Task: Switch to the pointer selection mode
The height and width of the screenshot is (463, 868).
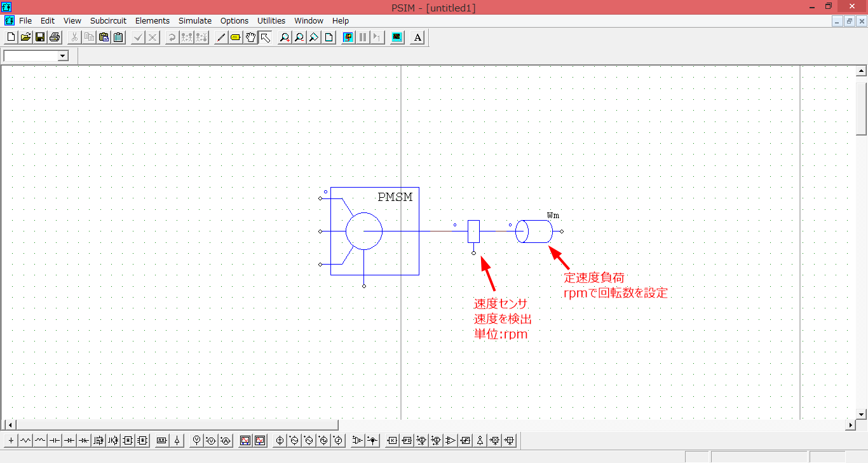Action: 265,37
